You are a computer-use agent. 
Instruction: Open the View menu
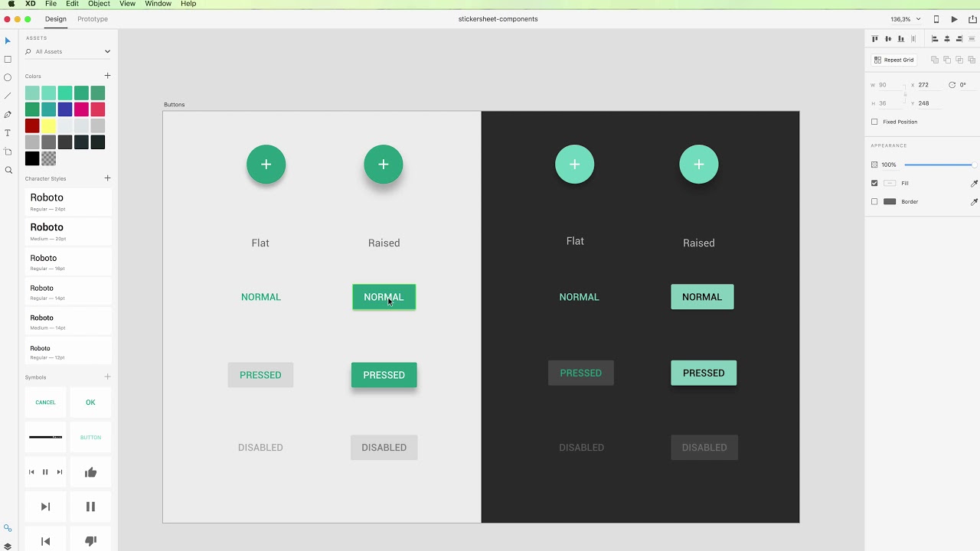[127, 4]
